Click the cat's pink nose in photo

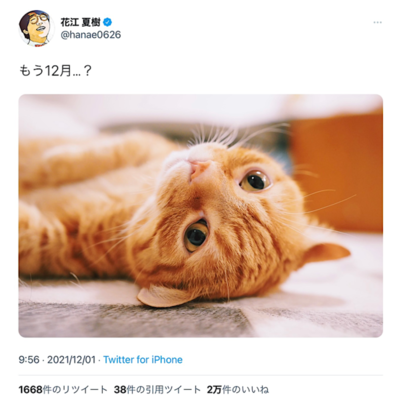(x=199, y=169)
